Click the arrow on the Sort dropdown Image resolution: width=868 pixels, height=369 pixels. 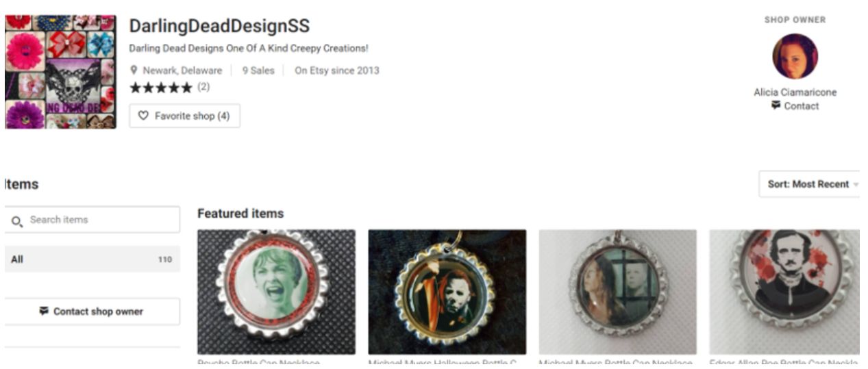tap(856, 185)
